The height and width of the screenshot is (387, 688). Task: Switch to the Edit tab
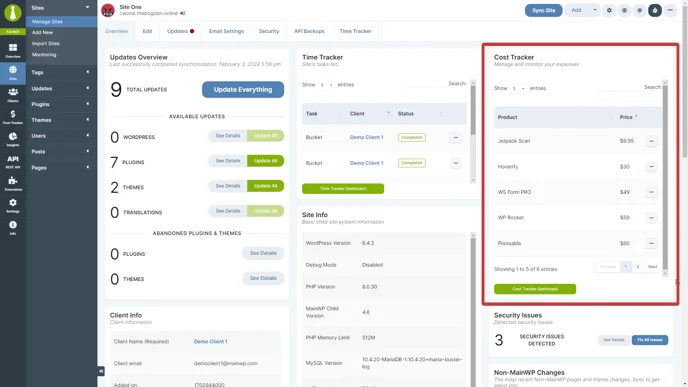(147, 31)
